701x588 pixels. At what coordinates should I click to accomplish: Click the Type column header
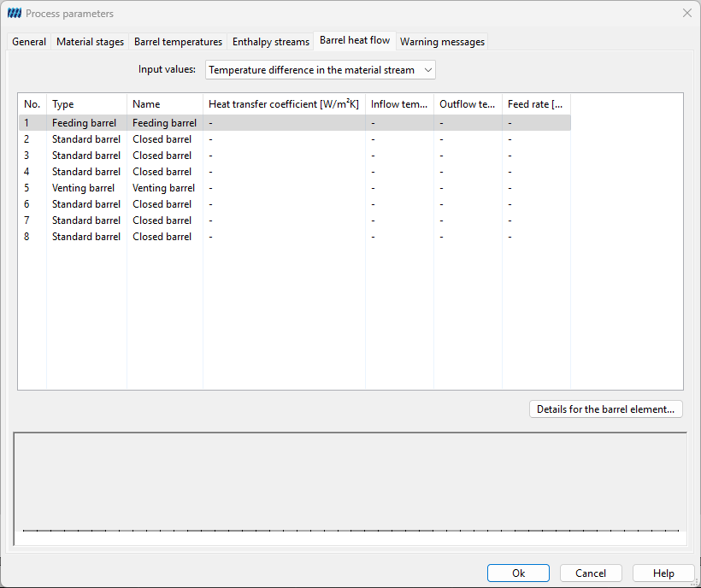(x=86, y=104)
